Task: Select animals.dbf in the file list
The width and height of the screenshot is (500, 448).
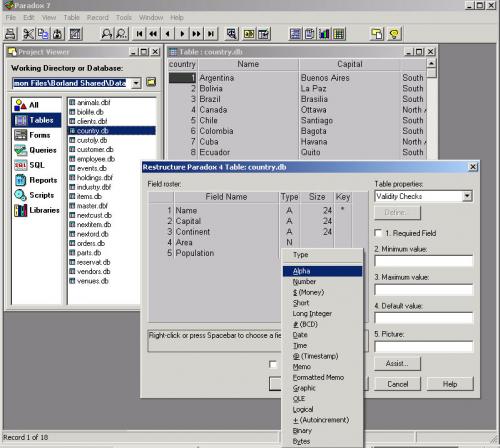Action: pos(93,102)
